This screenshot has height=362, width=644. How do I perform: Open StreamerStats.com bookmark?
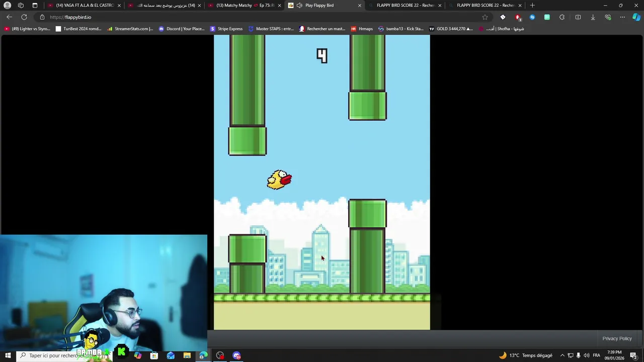click(130, 29)
